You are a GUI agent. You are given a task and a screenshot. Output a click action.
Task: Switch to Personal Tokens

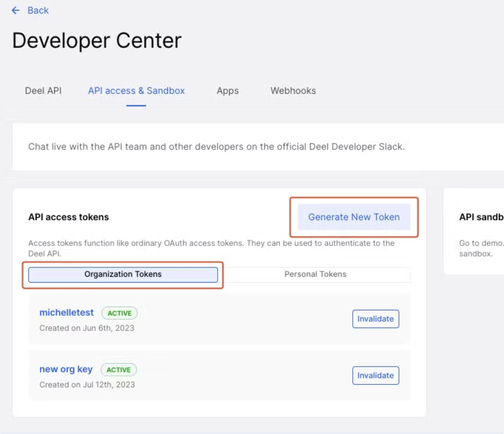click(315, 274)
